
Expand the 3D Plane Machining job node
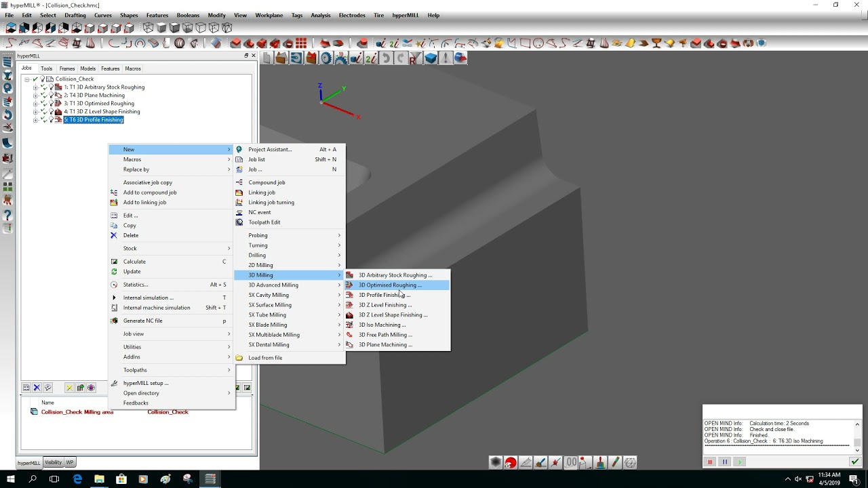tap(35, 96)
